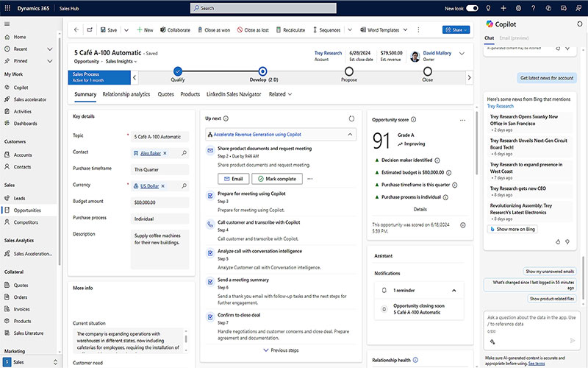Open the Trey Research account link
This screenshot has width=588, height=368.
pos(328,53)
